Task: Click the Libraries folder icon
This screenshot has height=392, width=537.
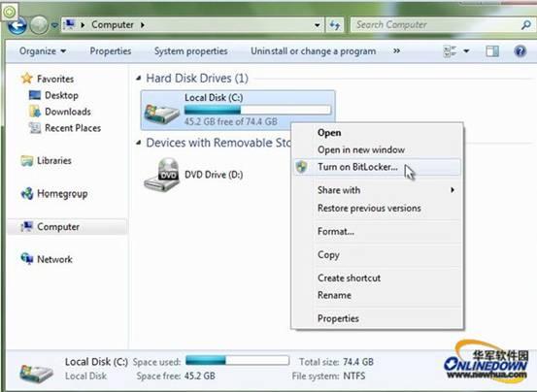Action: [x=27, y=161]
